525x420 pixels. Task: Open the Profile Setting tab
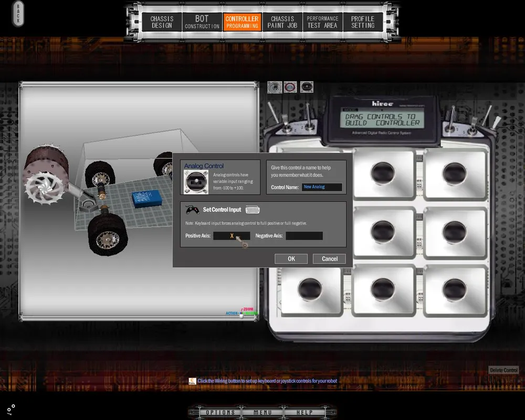[363, 22]
